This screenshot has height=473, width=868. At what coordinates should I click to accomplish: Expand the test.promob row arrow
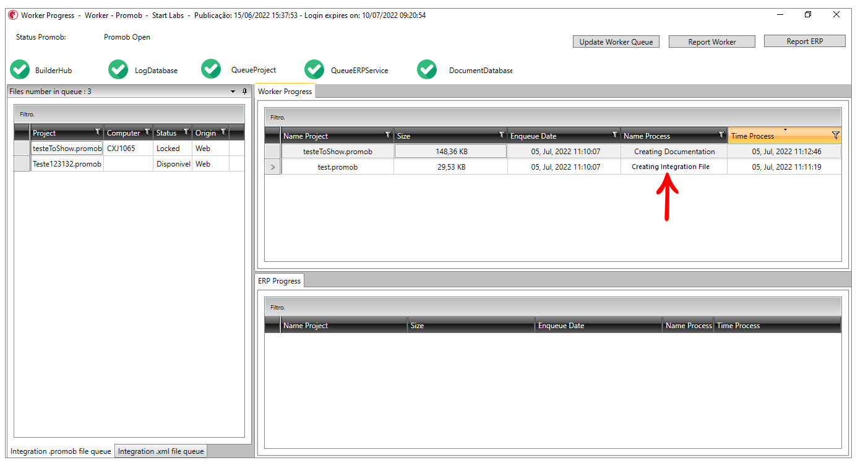273,167
